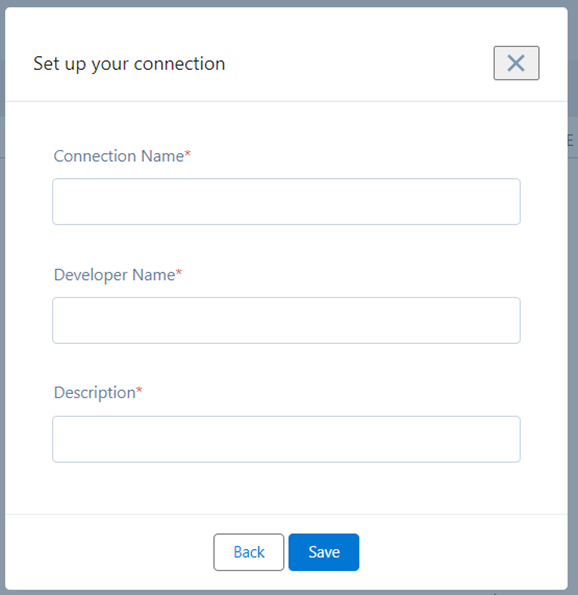Focus the Connection Name input field

[x=286, y=201]
